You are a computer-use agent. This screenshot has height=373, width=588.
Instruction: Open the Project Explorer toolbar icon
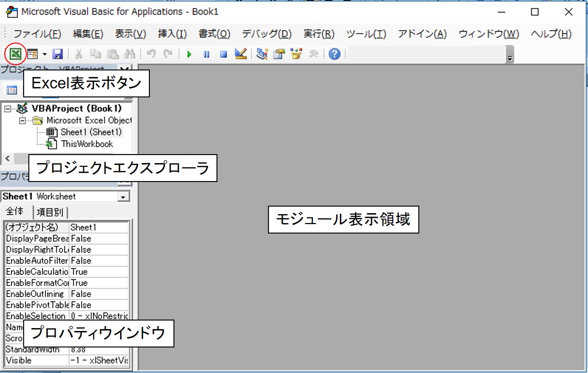pos(262,54)
